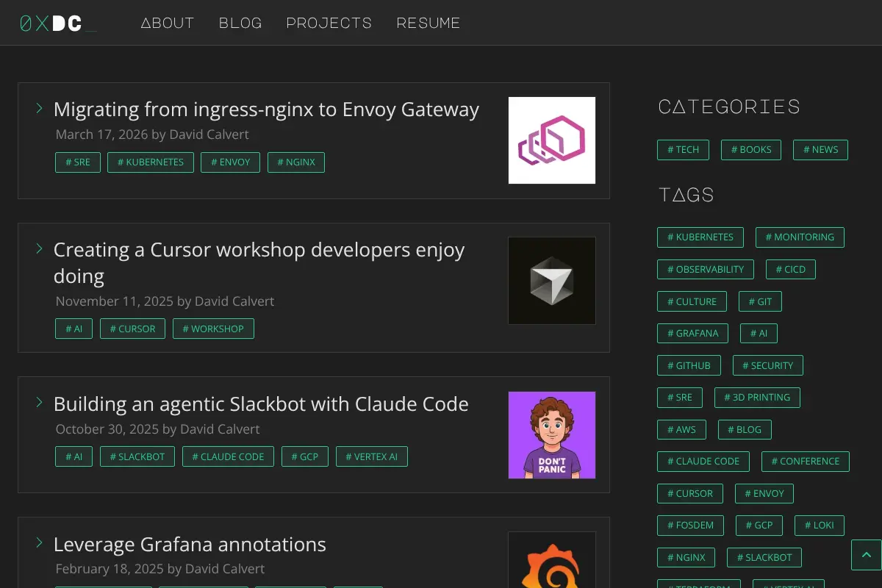Open Migrating from ingress-nginx to Envoy Gateway article
The width and height of the screenshot is (882, 588).
[266, 110]
